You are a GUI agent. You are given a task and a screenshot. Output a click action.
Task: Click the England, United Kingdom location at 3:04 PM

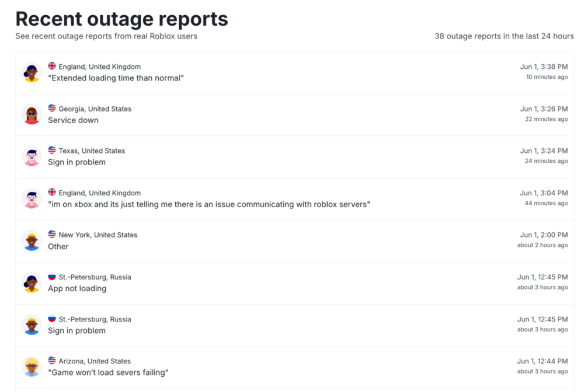[x=100, y=193]
